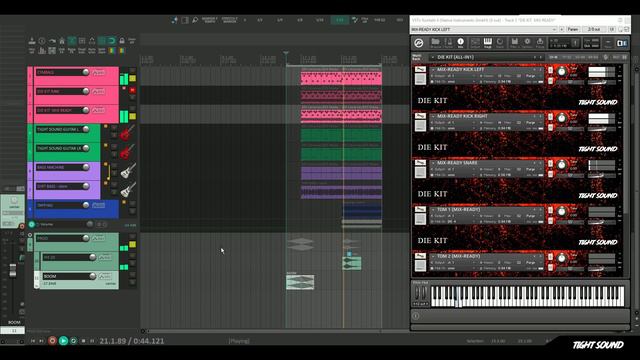The width and height of the screenshot is (640, 360).
Task: Click the BOOM audio item in timeline
Action: 300,282
